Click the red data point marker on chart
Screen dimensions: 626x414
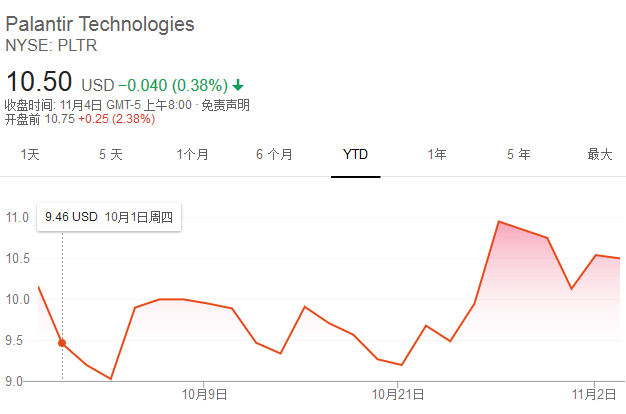pyautogui.click(x=62, y=343)
